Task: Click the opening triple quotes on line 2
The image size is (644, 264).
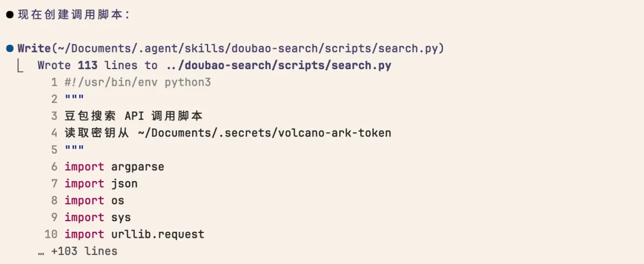Action: tap(75, 98)
